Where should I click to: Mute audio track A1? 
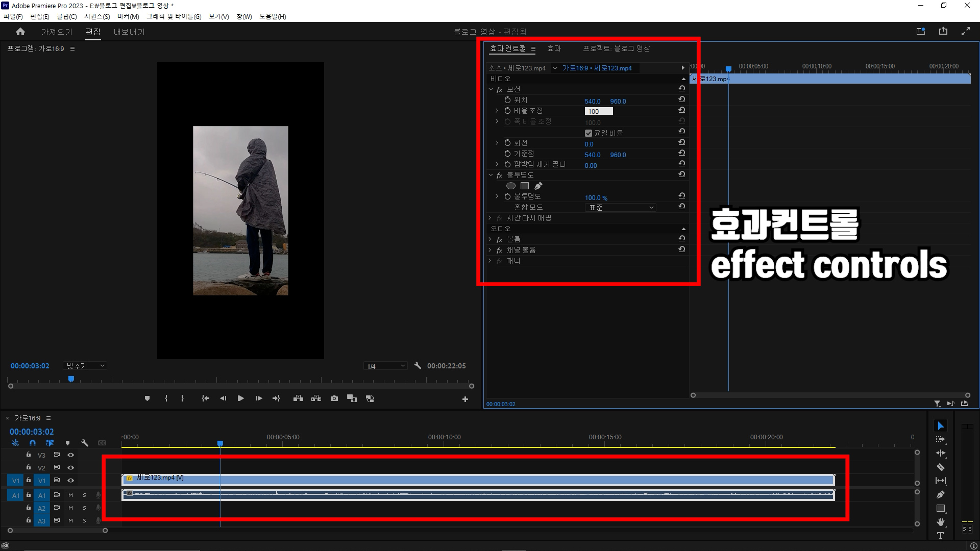point(71,495)
